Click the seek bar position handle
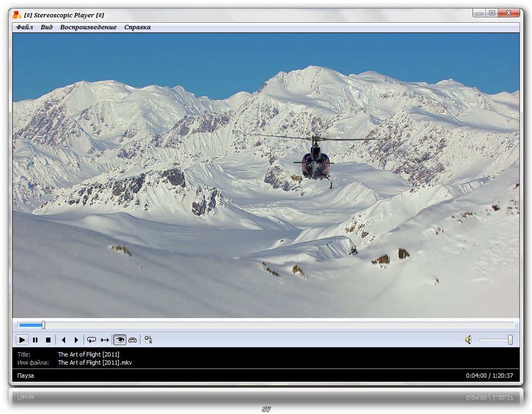 coord(43,325)
